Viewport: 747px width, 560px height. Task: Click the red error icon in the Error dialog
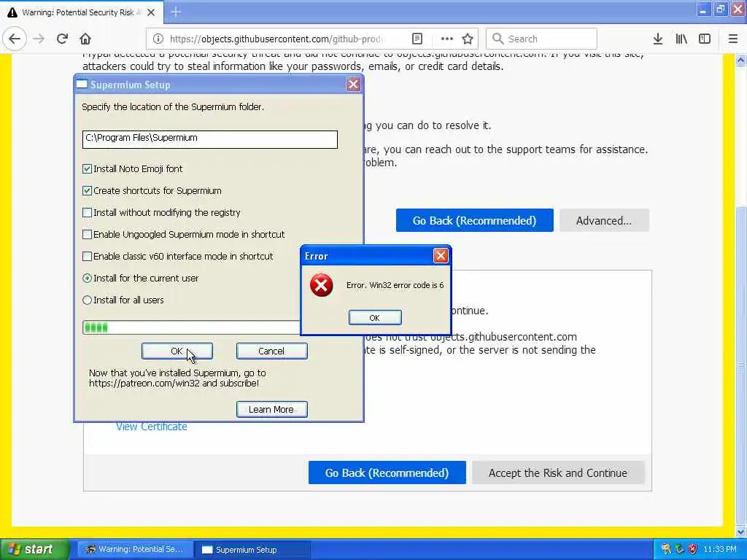coord(322,285)
